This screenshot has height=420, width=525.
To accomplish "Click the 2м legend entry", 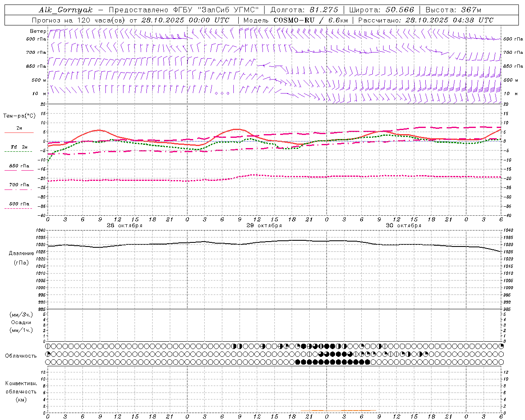I will pyautogui.click(x=19, y=128).
